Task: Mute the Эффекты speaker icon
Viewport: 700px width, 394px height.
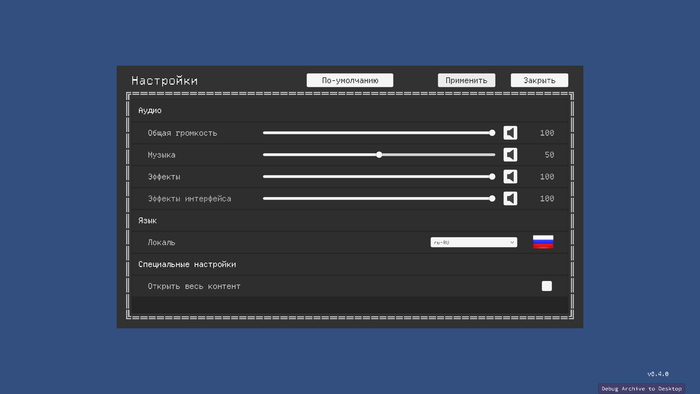Action: point(510,177)
